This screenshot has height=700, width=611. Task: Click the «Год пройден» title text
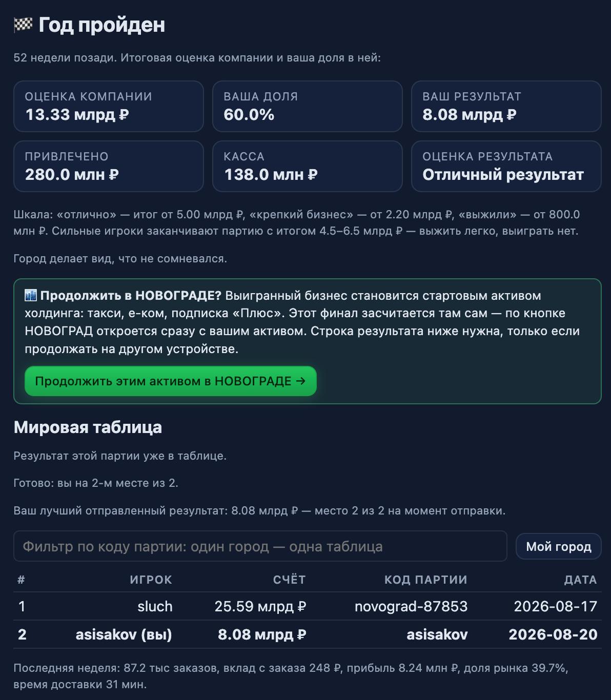coord(102,25)
